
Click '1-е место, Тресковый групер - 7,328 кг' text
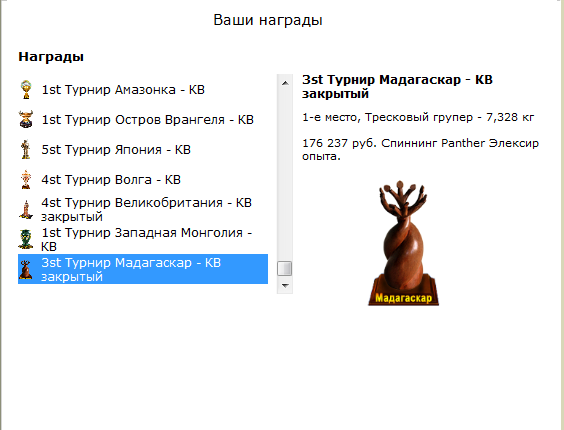click(418, 117)
